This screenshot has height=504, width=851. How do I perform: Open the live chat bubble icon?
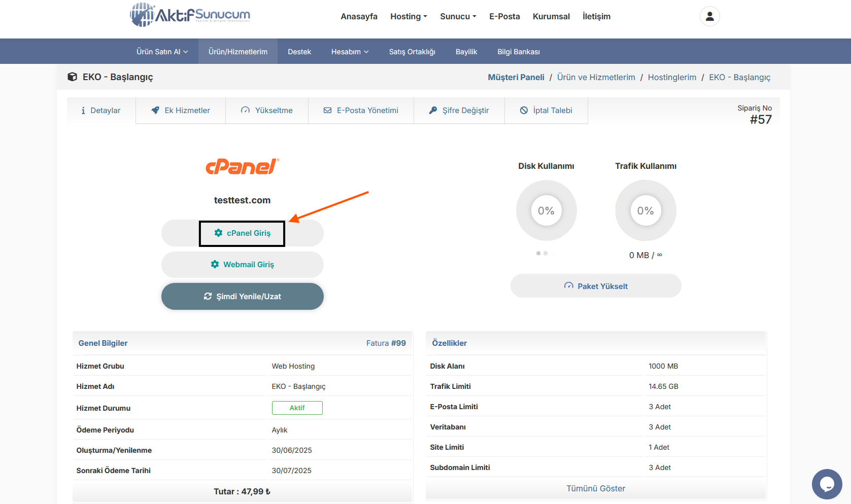(827, 484)
